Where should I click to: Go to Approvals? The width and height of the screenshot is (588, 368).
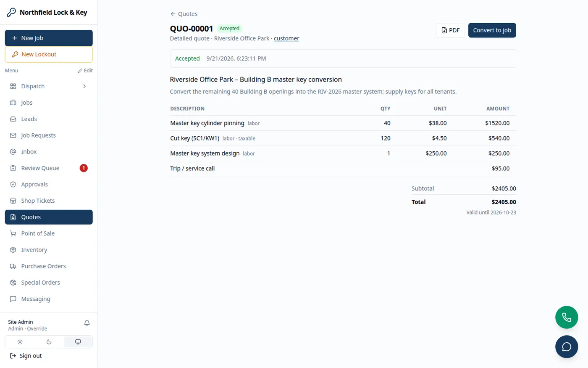[49, 185]
